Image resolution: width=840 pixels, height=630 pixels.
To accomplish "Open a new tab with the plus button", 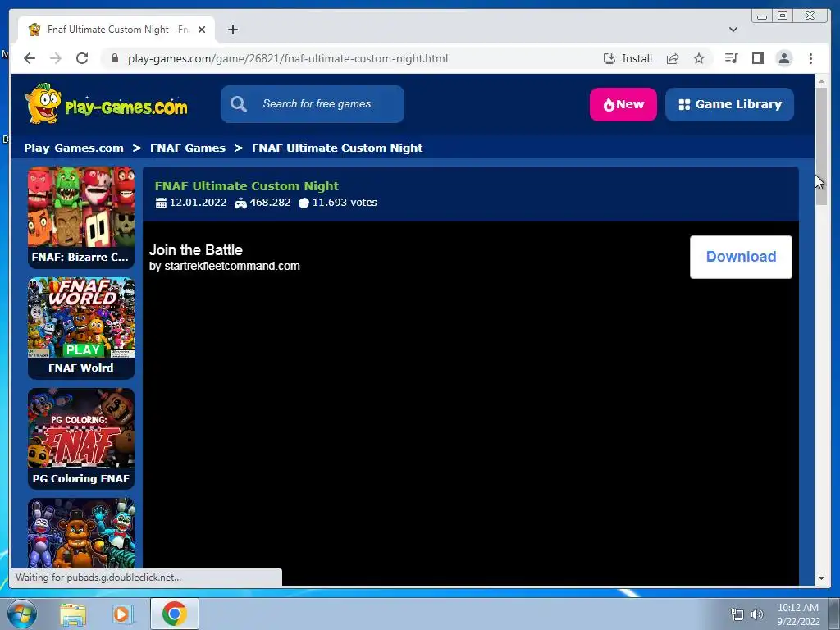I will click(232, 30).
